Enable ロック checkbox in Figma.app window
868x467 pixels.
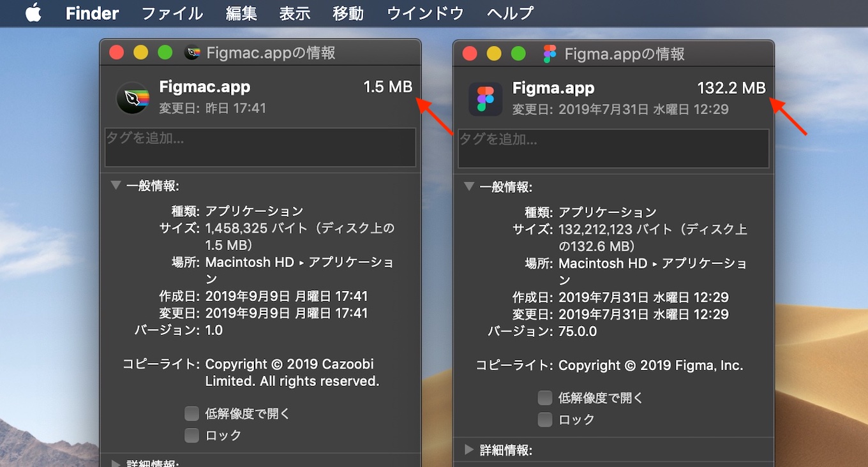point(544,419)
